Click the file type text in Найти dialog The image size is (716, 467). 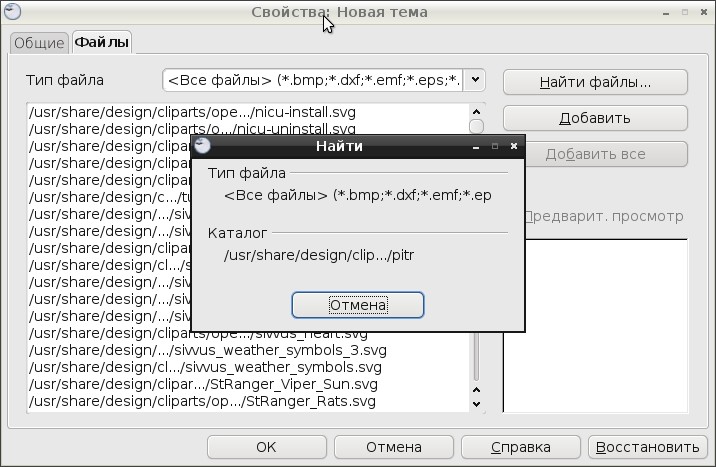pyautogui.click(x=358, y=195)
